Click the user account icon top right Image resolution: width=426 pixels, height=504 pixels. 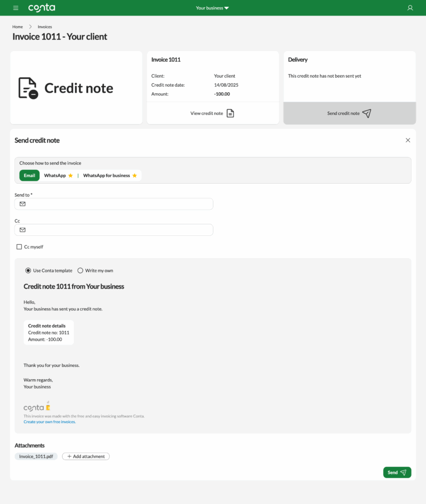pos(409,8)
